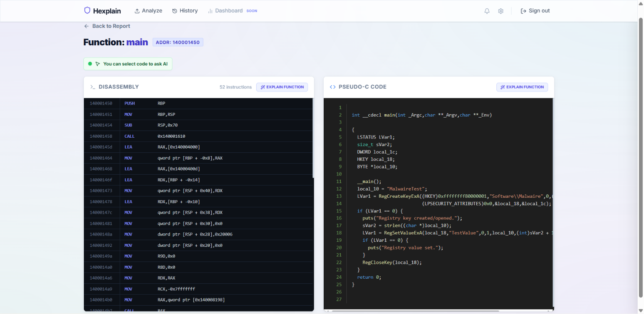Open the Dashboard tab marked soon
Screen dimensions: 644x314
point(232,11)
